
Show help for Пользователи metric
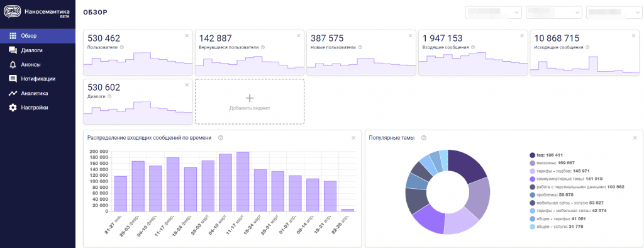click(122, 47)
